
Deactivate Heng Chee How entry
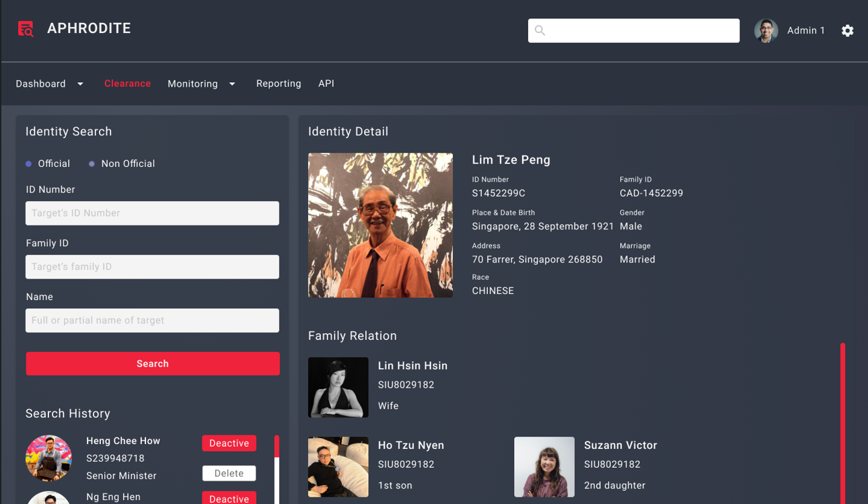click(x=229, y=443)
